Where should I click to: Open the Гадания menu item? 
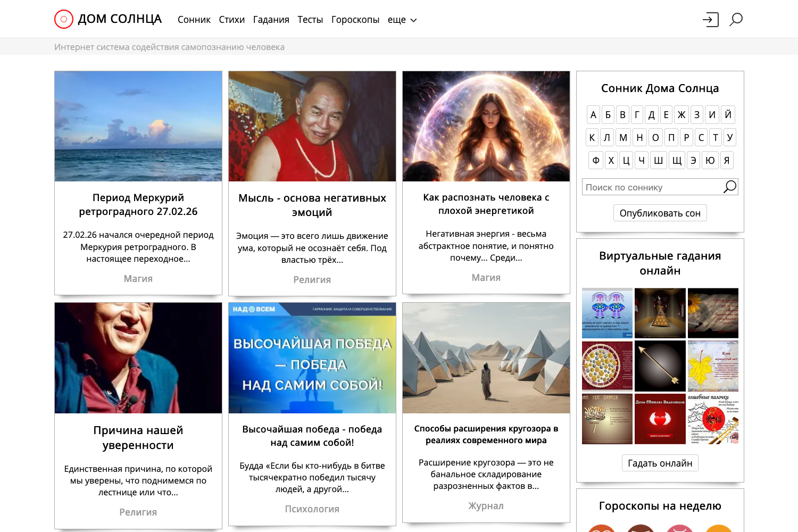[x=271, y=20]
